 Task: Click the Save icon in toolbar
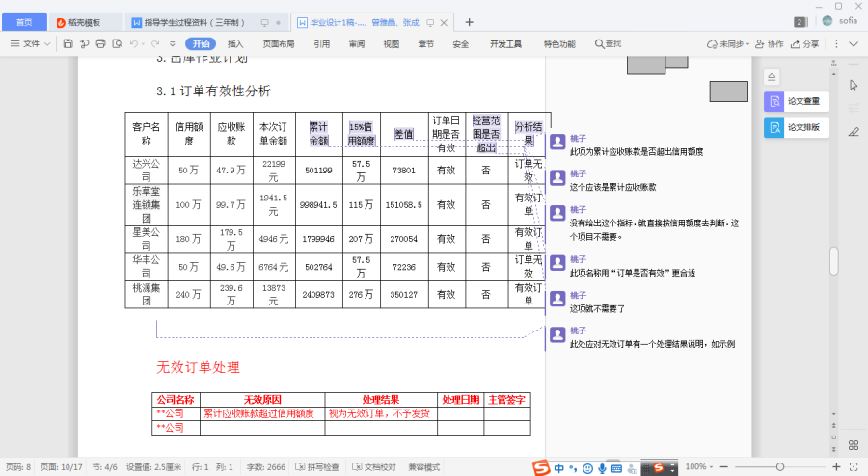coord(68,43)
